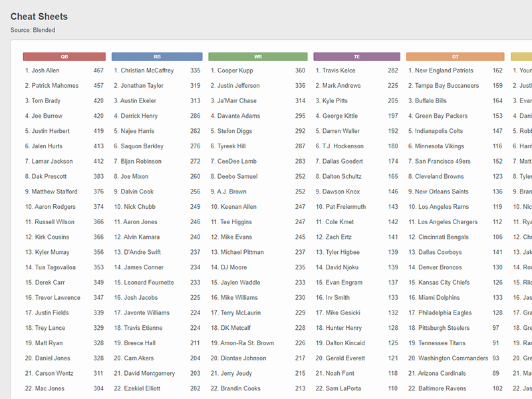Select Kansas City Chiefs row
The height and width of the screenshot is (399, 532).
click(x=455, y=282)
